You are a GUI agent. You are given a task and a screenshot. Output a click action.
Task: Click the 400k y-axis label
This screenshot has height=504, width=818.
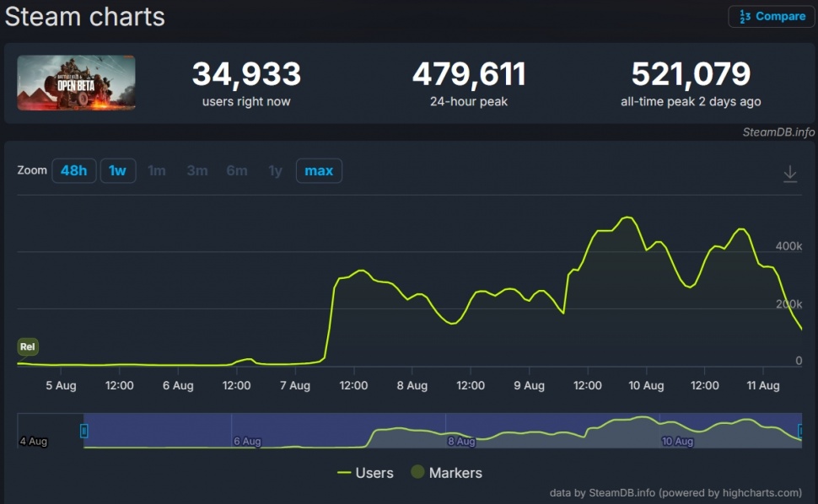coord(788,246)
